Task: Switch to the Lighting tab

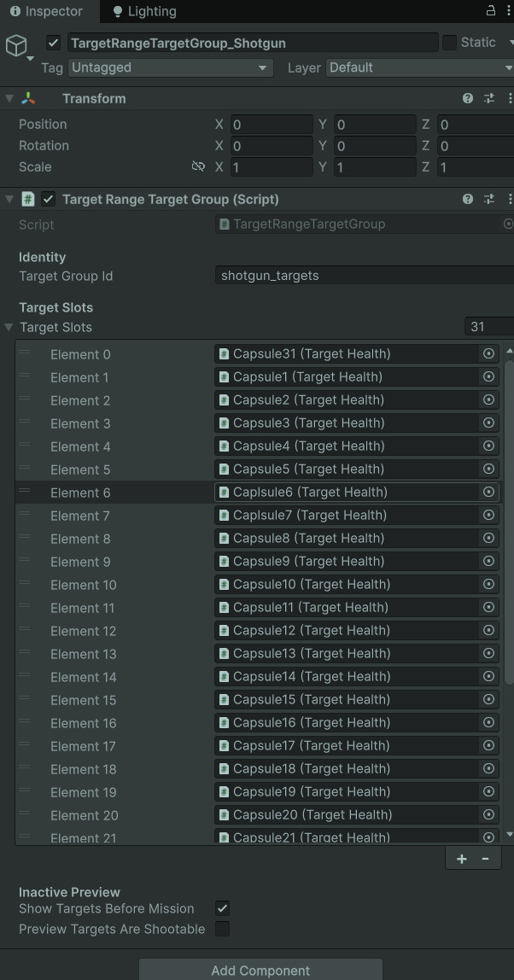Action: click(144, 11)
